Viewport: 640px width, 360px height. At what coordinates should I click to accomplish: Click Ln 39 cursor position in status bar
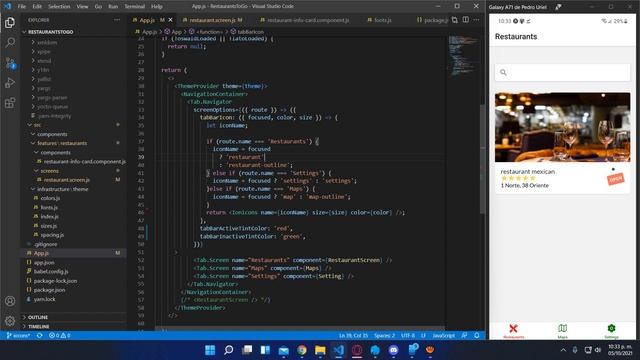[x=353, y=336]
